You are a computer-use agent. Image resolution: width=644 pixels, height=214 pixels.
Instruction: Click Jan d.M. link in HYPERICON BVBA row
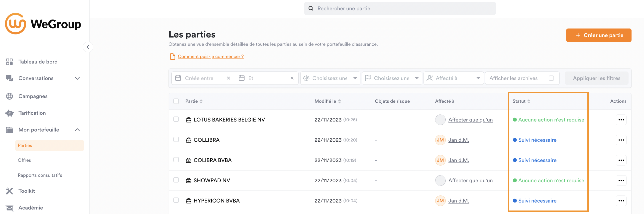pyautogui.click(x=458, y=201)
